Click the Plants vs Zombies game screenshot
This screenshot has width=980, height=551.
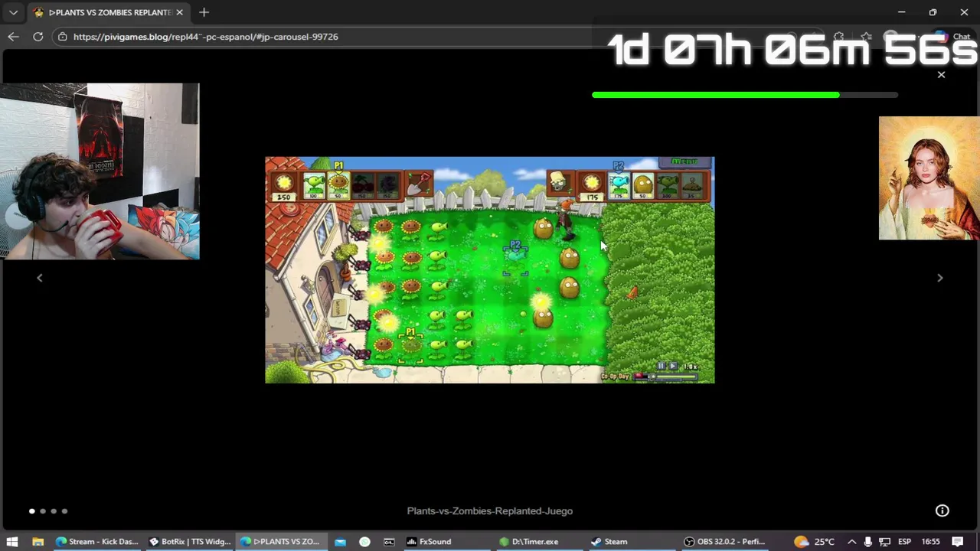pyautogui.click(x=490, y=269)
